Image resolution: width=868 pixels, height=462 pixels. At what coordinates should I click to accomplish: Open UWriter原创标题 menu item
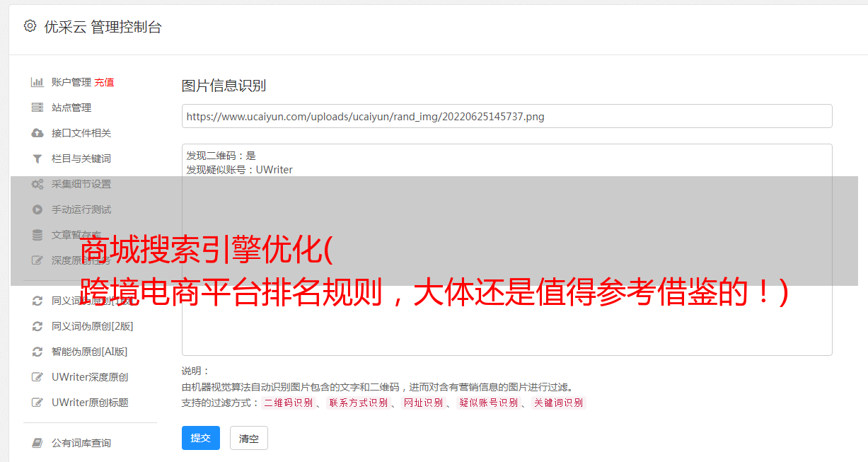(90, 403)
